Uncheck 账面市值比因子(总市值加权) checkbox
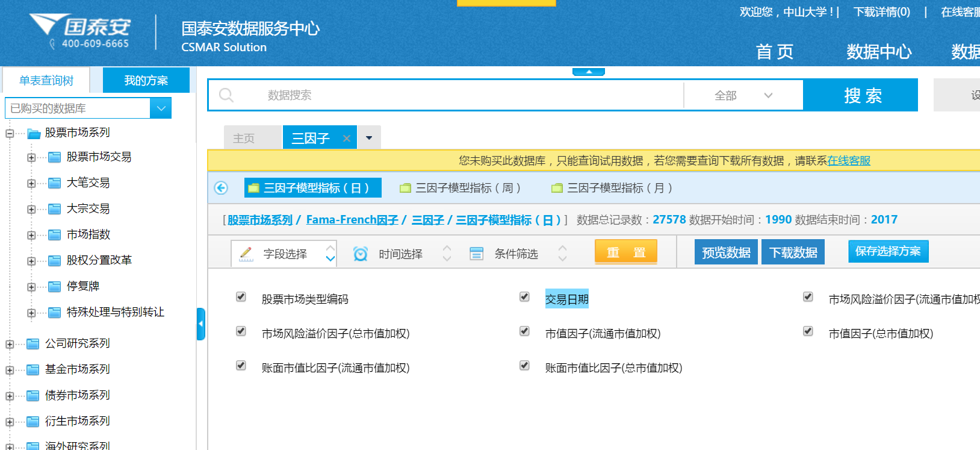980x450 pixels. pyautogui.click(x=524, y=365)
